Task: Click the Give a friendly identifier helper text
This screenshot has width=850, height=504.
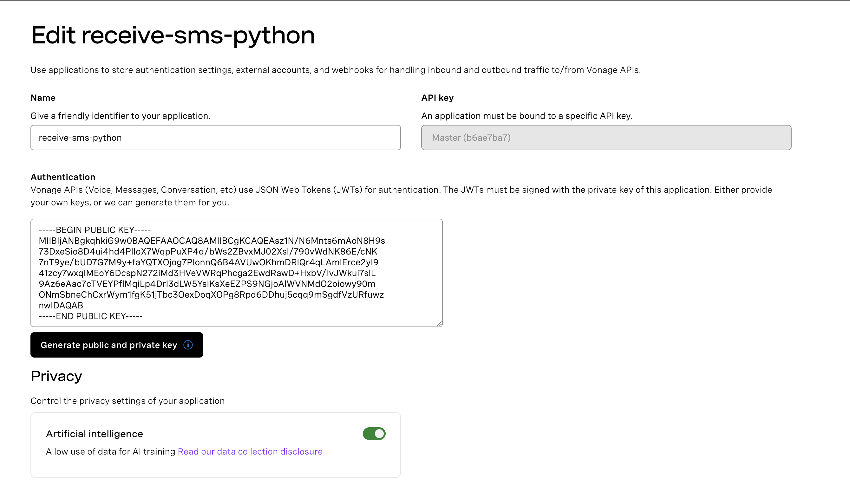Action: point(121,116)
